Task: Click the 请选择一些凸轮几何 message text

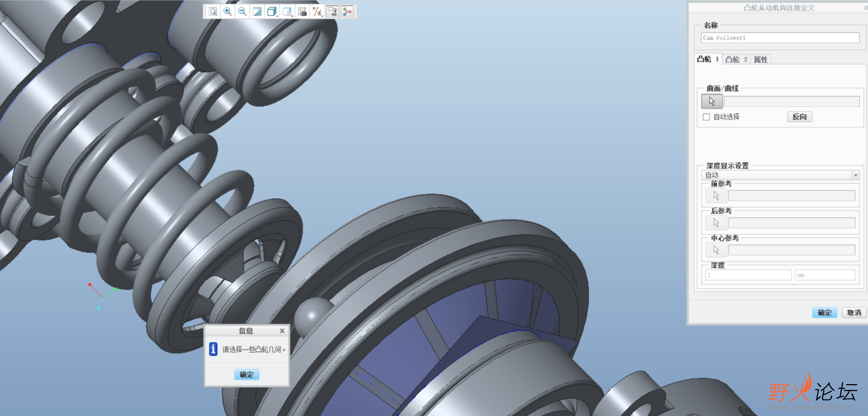Action: tap(254, 350)
